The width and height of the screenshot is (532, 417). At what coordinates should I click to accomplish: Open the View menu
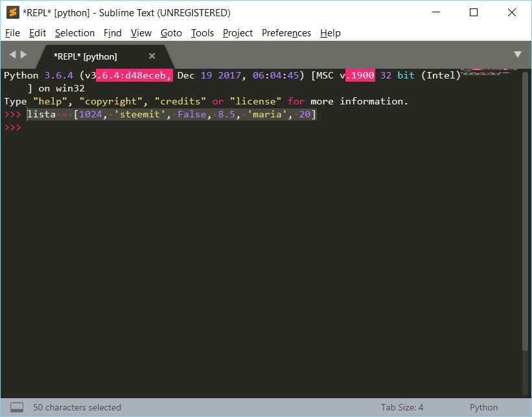(x=141, y=33)
